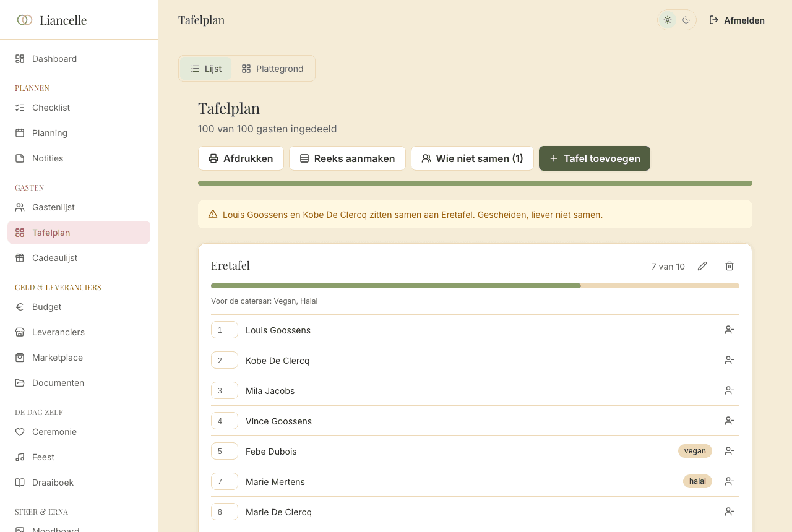The image size is (792, 532).
Task: Click the plus icon on Tafel toevoegen
Action: click(554, 158)
